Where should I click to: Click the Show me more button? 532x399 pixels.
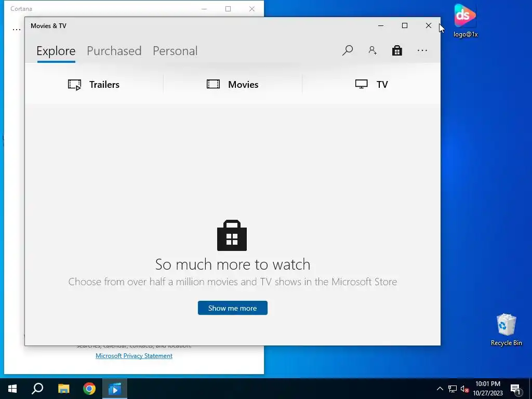[232, 308]
